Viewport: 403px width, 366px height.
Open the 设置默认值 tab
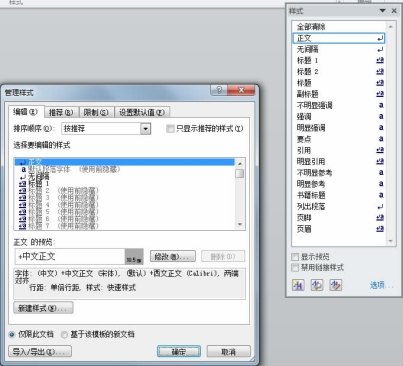point(142,112)
